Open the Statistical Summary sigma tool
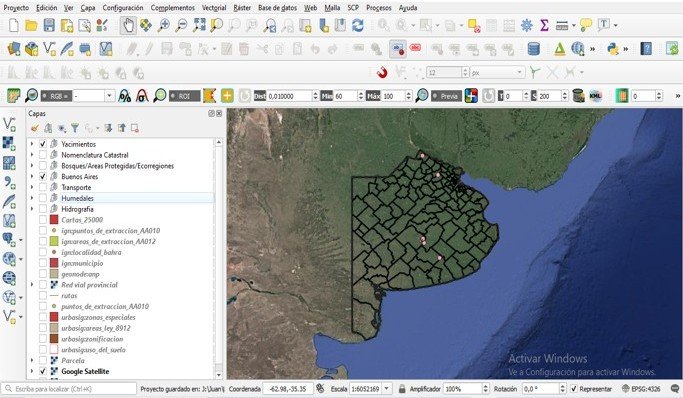 click(x=544, y=25)
